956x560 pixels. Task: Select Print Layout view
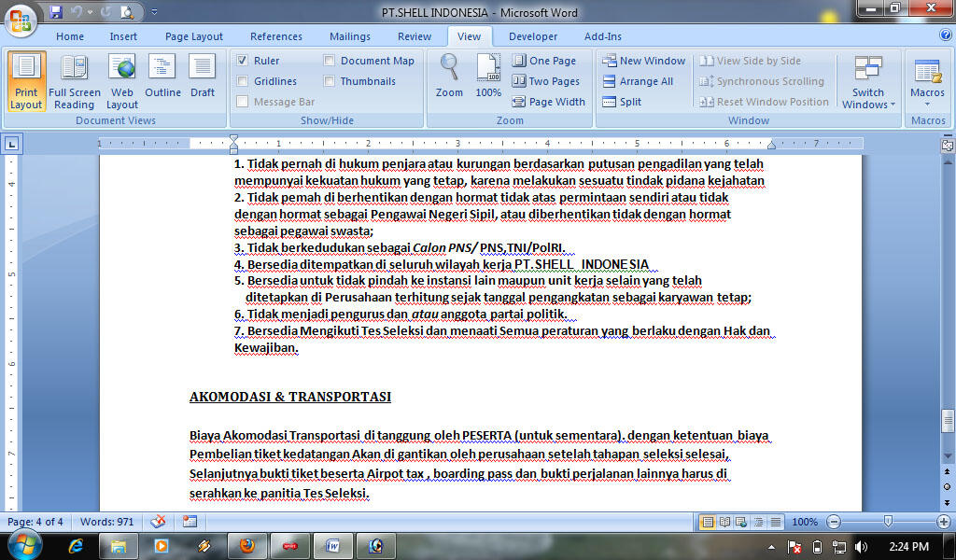click(26, 81)
